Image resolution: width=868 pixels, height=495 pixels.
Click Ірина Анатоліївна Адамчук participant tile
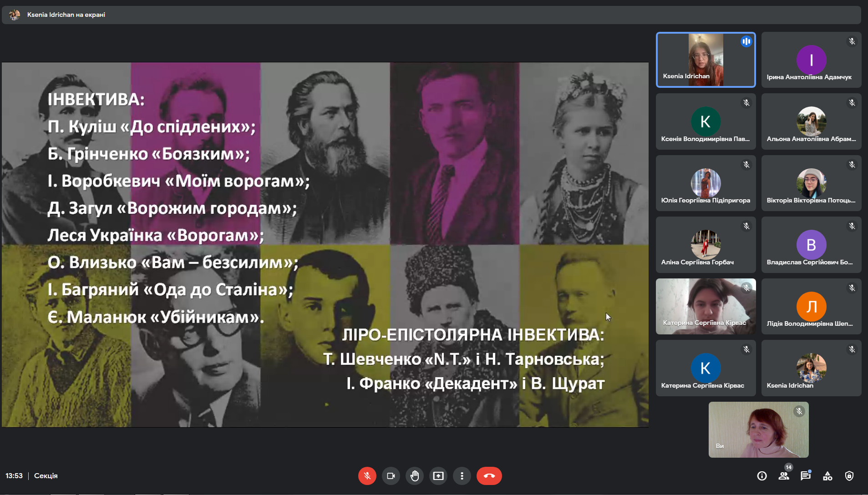point(811,60)
